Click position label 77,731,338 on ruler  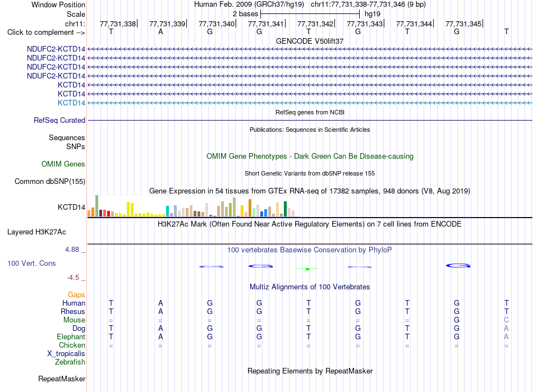(x=118, y=24)
